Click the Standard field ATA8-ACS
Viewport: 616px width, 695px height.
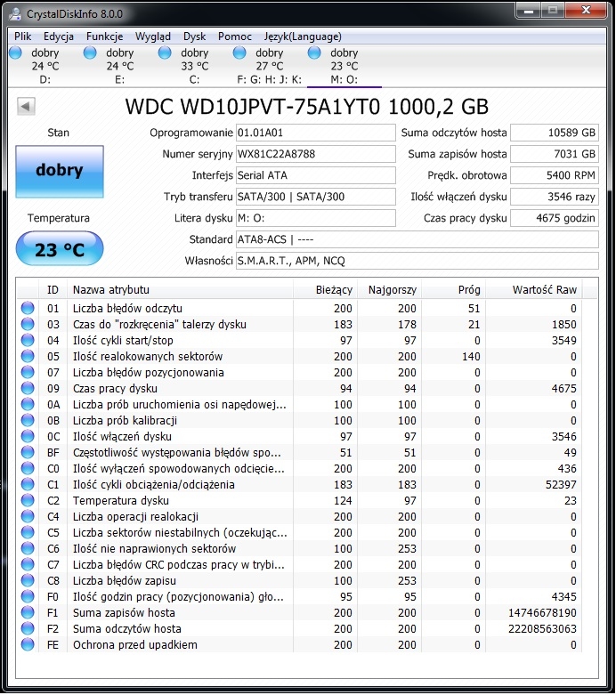(417, 239)
